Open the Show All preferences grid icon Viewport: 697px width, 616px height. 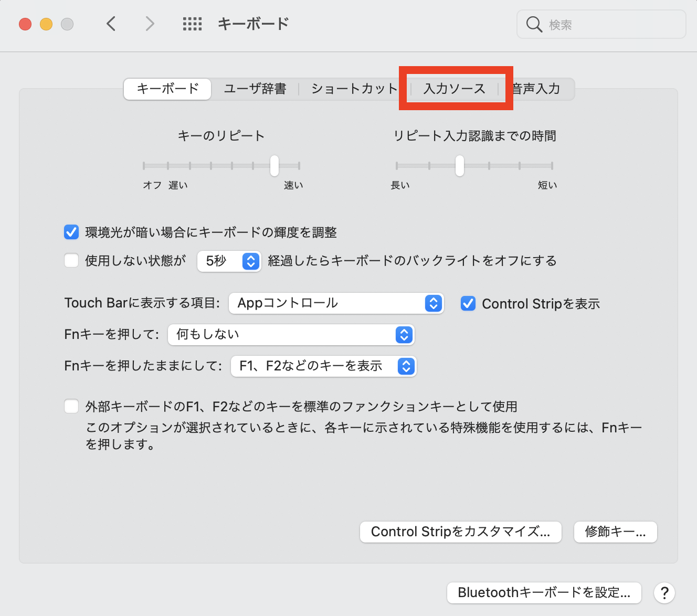[x=192, y=24]
